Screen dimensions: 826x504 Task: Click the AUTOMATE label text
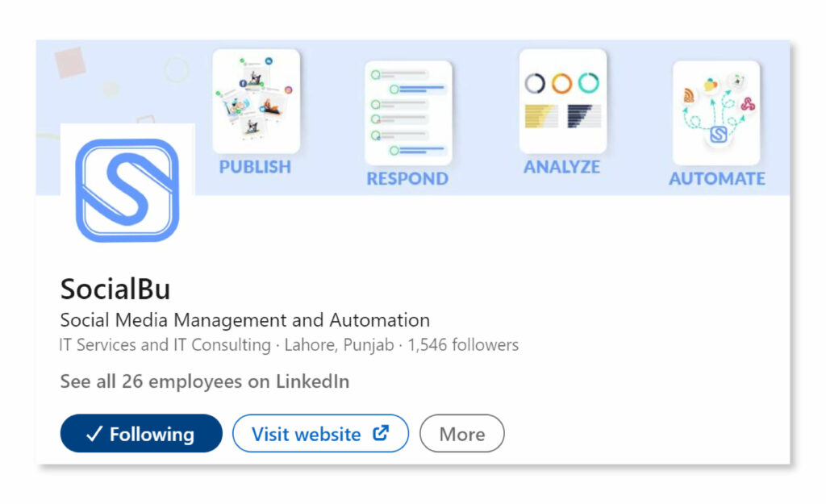tap(716, 178)
